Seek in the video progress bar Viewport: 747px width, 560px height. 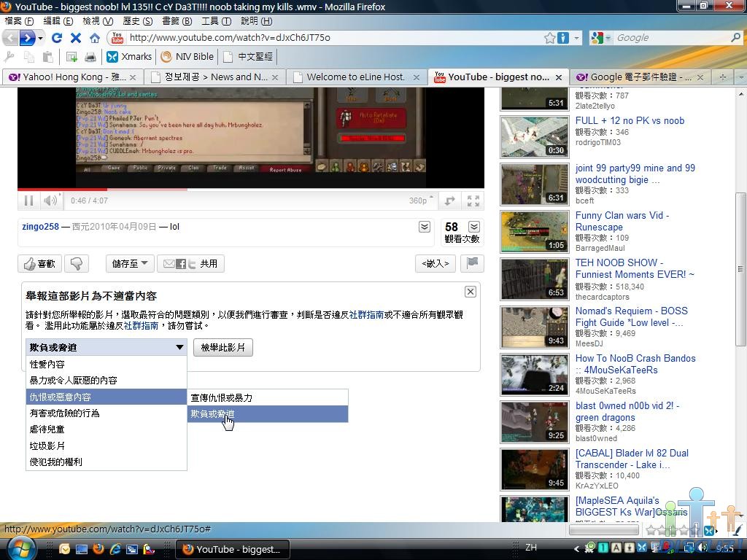(251, 190)
